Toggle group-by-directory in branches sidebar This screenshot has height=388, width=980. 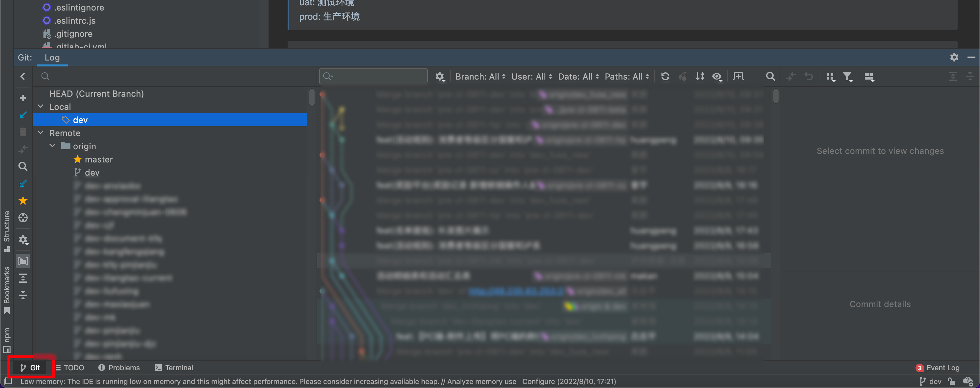pyautogui.click(x=23, y=261)
